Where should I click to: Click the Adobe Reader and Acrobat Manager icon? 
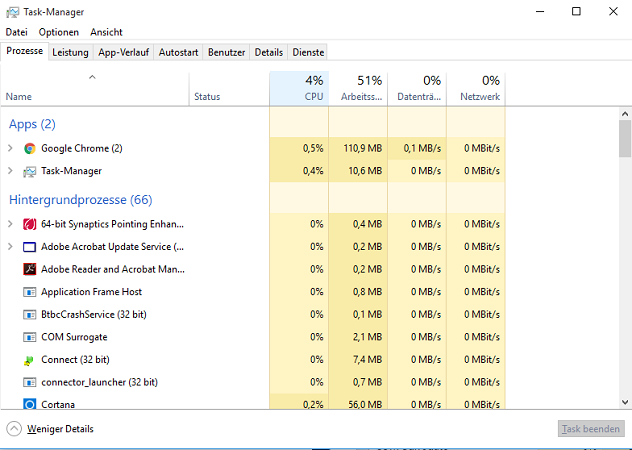[30, 269]
